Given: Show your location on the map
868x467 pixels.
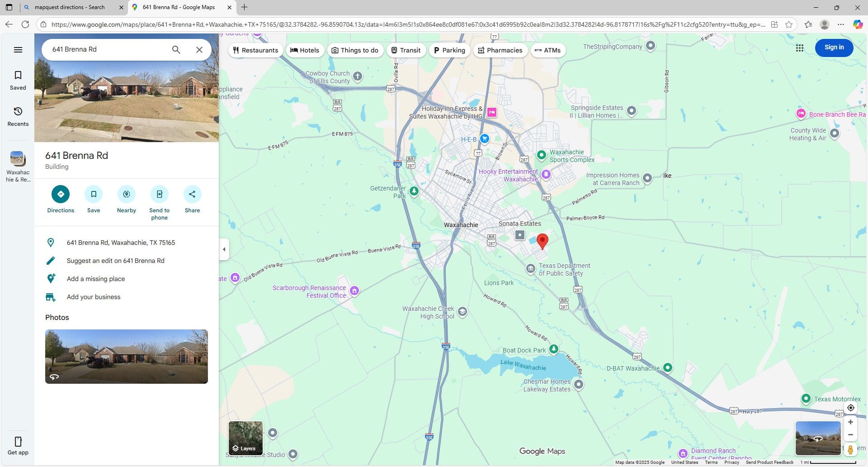Looking at the screenshot, I should [x=850, y=408].
